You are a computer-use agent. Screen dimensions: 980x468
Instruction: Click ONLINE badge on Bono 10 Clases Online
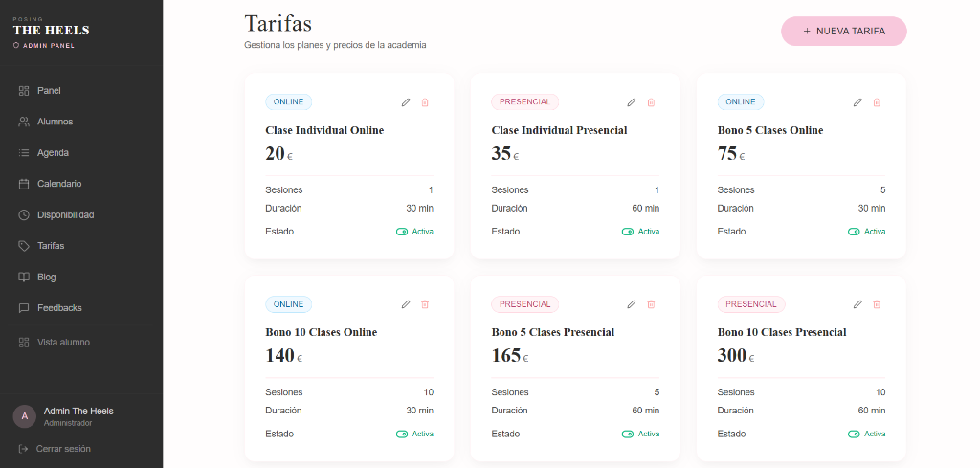pos(289,304)
